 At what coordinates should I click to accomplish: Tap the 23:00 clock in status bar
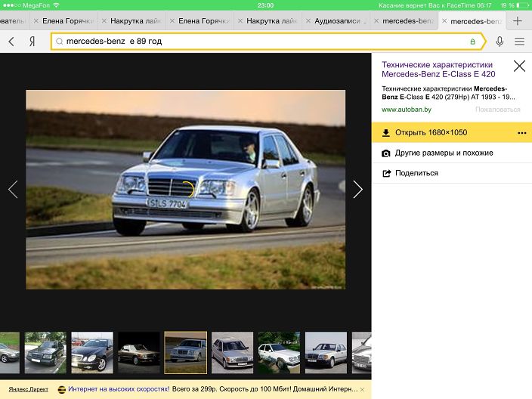point(266,5)
